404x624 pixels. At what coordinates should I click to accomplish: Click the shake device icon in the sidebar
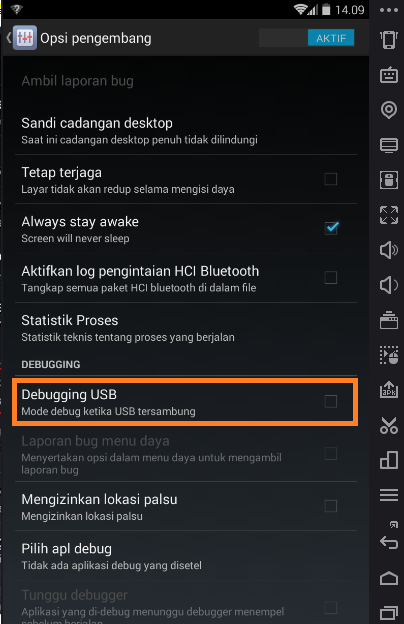(389, 39)
